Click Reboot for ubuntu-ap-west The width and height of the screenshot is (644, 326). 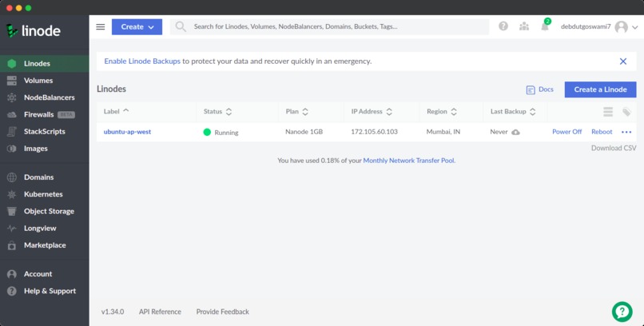(x=602, y=132)
